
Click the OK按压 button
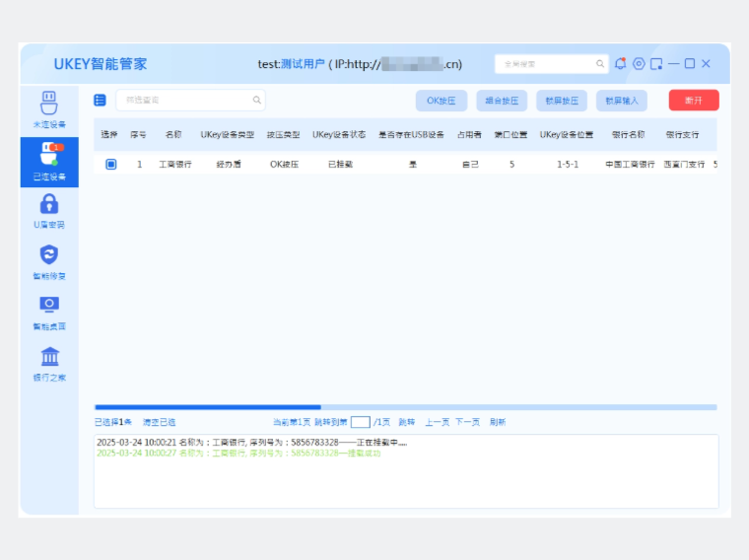[441, 101]
